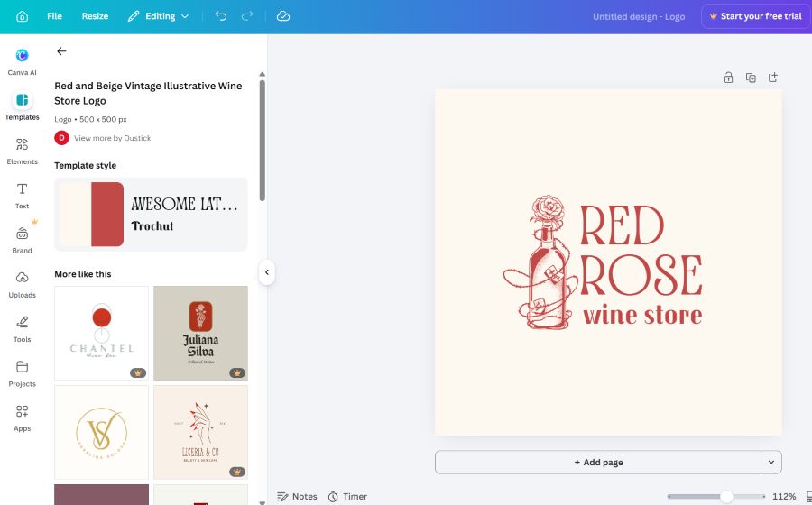Screen dimensions: 812x505
Task: Select the gold VS monogram template
Action: [101, 432]
